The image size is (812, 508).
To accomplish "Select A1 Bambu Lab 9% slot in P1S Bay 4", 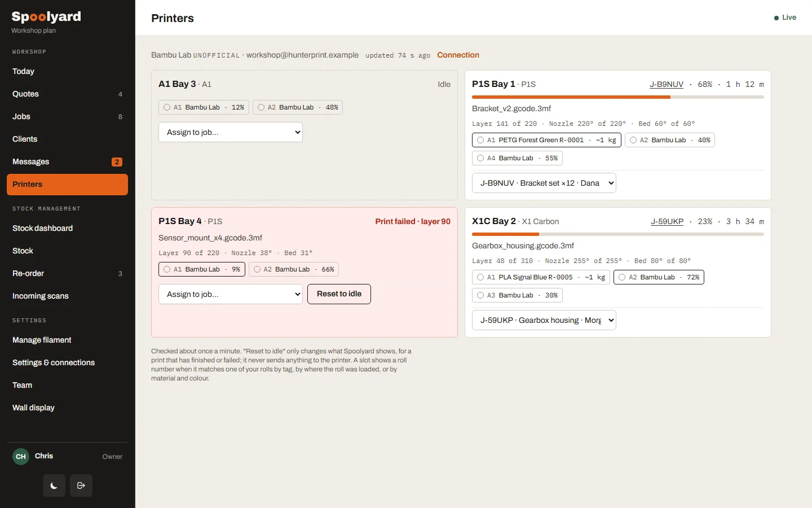I will coord(202,269).
